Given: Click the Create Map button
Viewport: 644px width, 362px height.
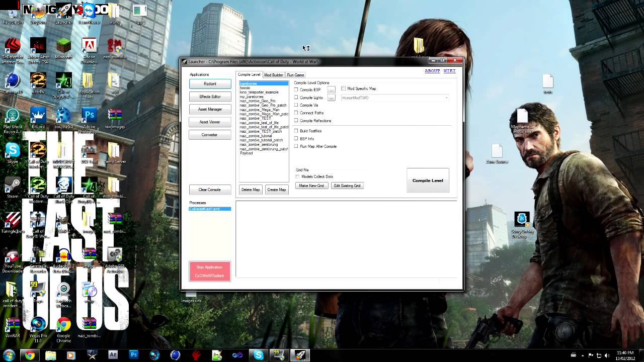Looking at the screenshot, I should click(276, 190).
